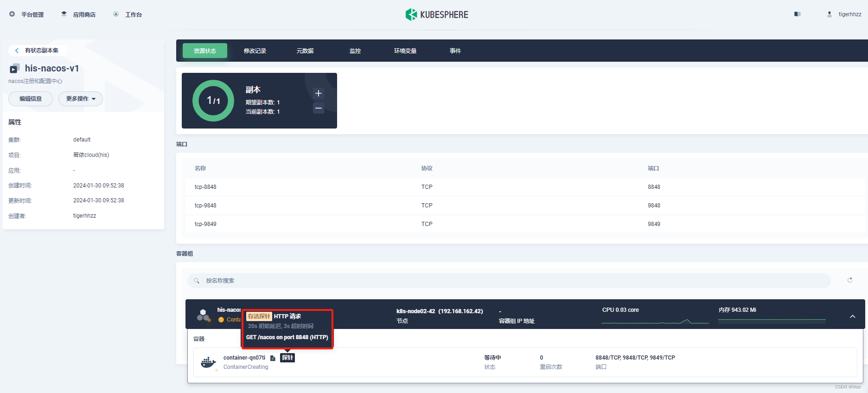Viewport: 868px width, 393px height.
Task: Click the tcp-8848 port row name
Action: [205, 187]
